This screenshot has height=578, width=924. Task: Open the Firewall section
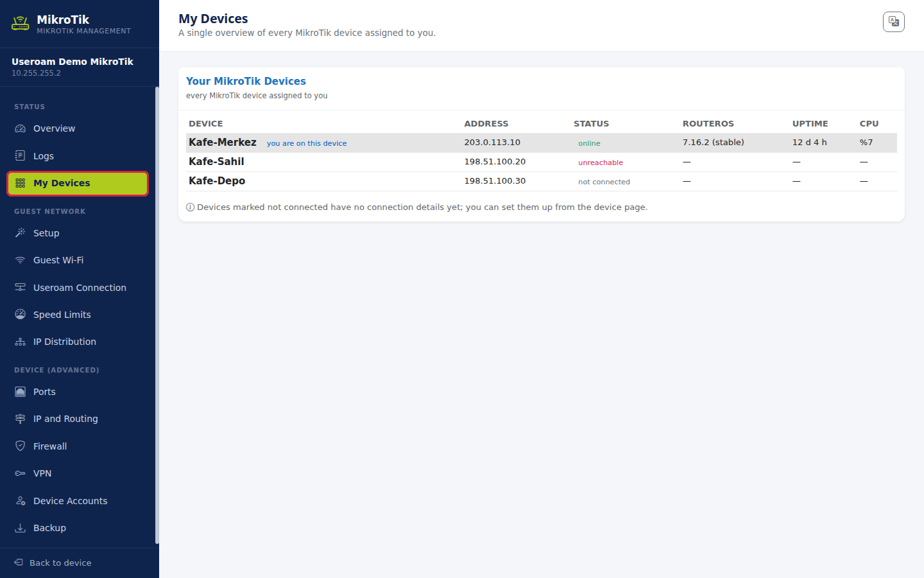[78, 446]
